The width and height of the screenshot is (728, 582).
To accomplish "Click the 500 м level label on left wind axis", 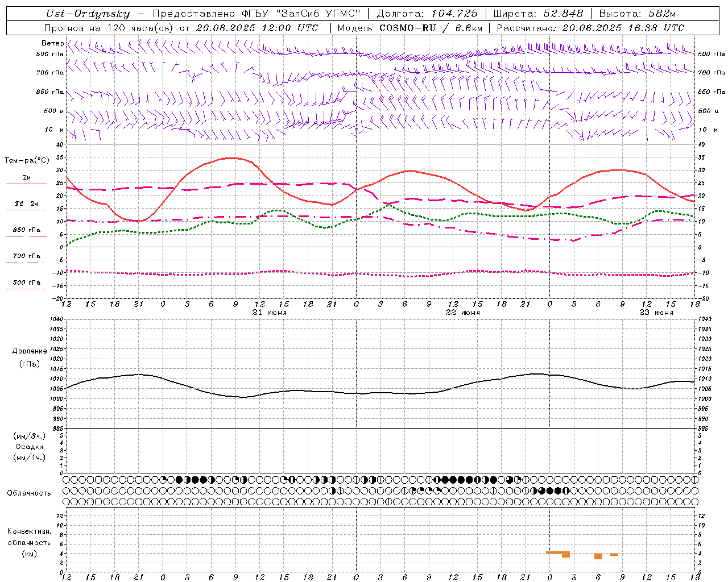I will pos(55,111).
